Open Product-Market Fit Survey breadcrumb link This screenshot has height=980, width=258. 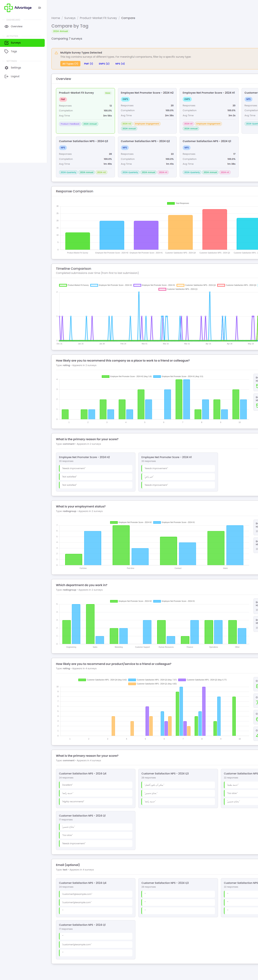tap(98, 18)
